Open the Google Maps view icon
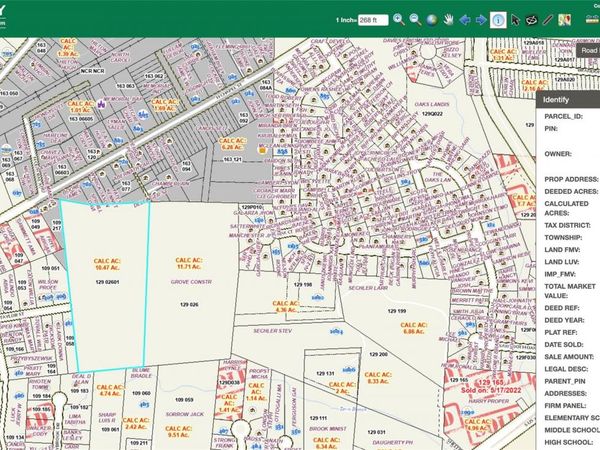600x450 pixels. (565, 19)
